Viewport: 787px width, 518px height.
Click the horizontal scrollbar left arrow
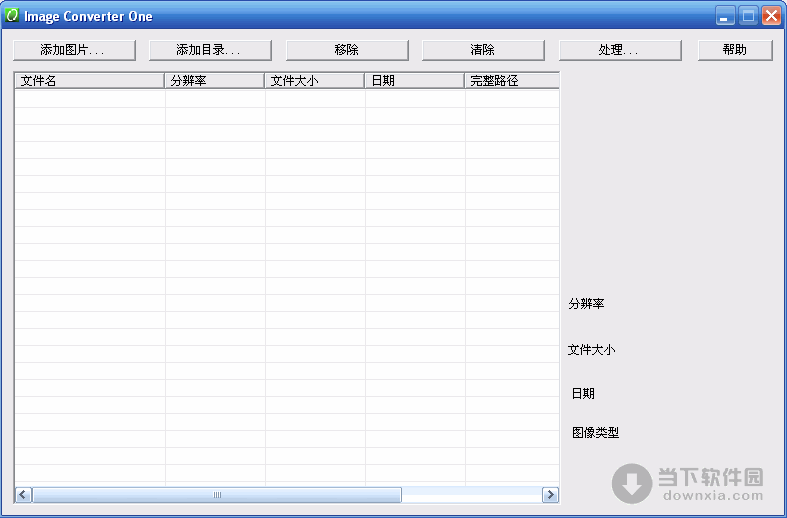[x=23, y=495]
